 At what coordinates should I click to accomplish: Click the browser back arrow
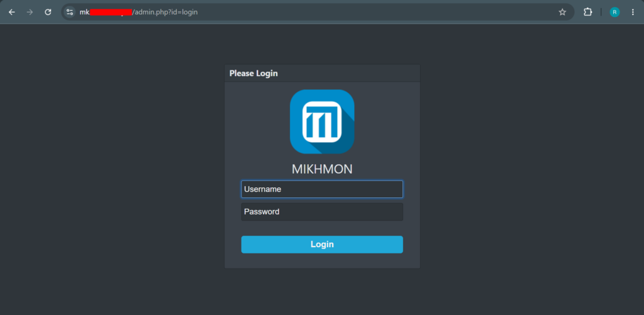coord(12,13)
